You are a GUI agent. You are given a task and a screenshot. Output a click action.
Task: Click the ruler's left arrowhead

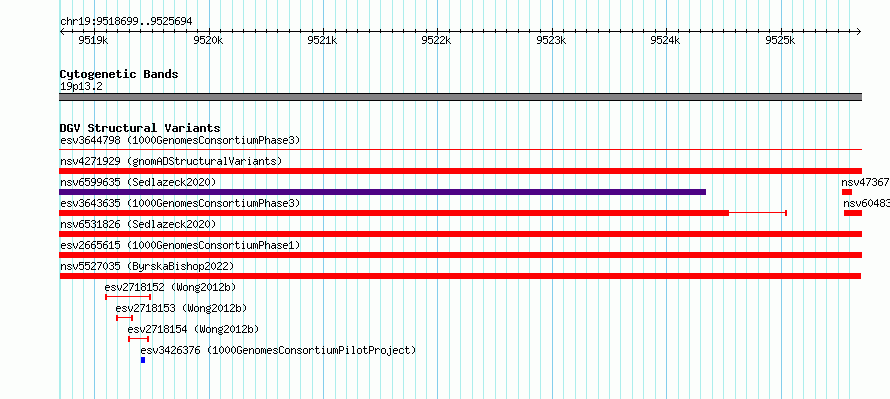(x=62, y=32)
